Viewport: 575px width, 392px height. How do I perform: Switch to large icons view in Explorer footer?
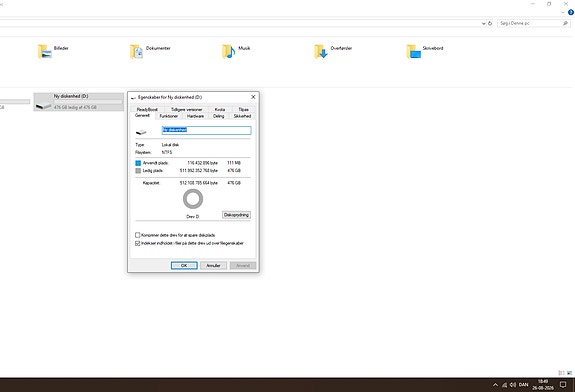[569, 373]
